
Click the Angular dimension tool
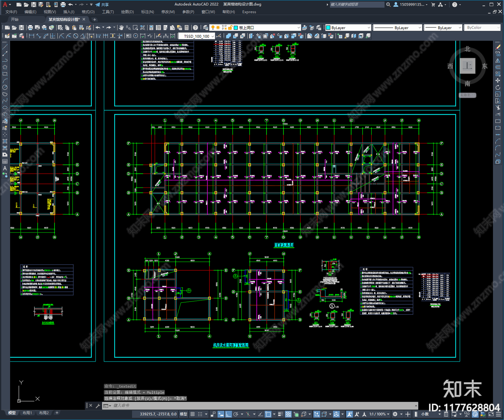click(83, 36)
